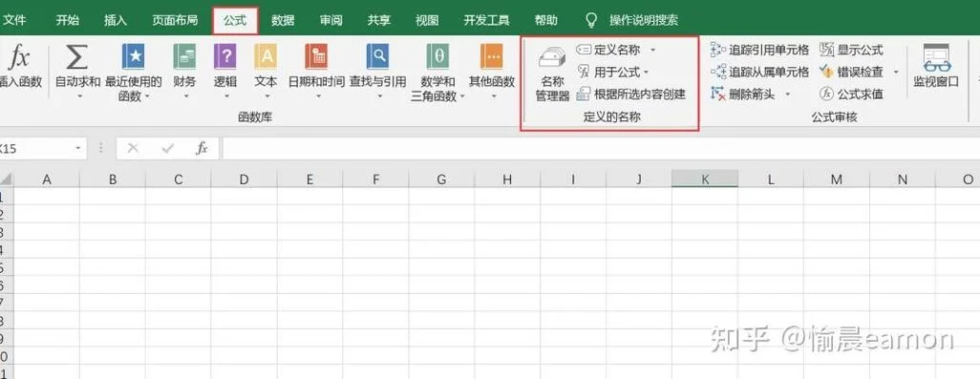Screen dimensions: 980x379
Task: Switch to the 共享 tab
Action: (x=379, y=20)
